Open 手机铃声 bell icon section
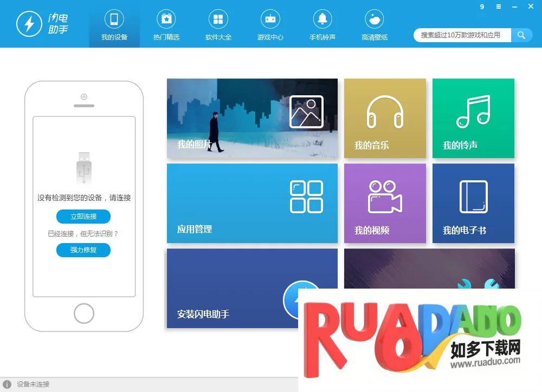 pos(322,25)
